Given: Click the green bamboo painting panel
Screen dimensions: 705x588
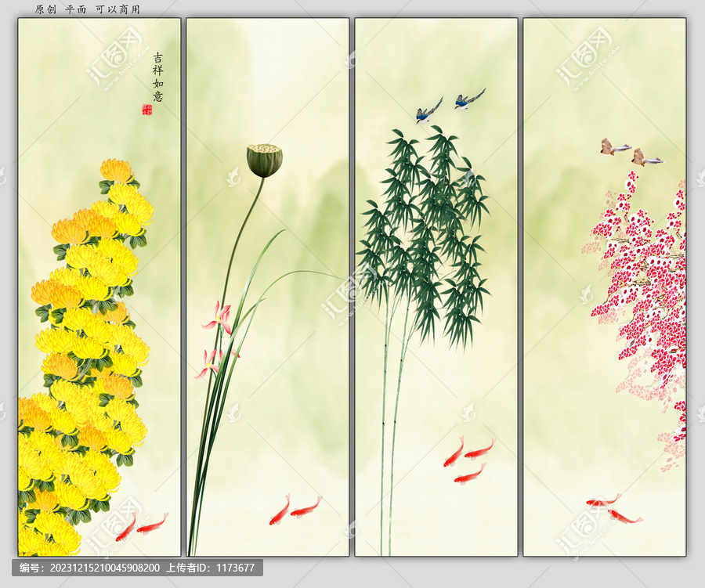Looking at the screenshot, I should coord(436,287).
